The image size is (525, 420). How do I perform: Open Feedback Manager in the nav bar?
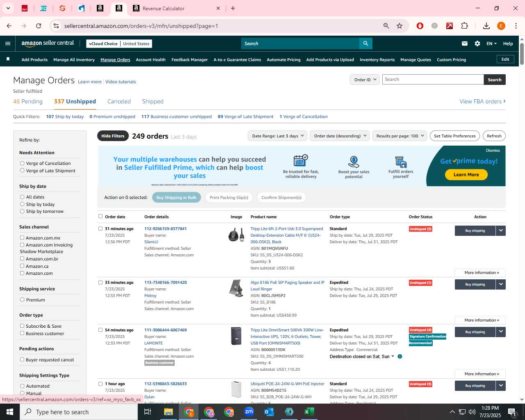coord(189,59)
